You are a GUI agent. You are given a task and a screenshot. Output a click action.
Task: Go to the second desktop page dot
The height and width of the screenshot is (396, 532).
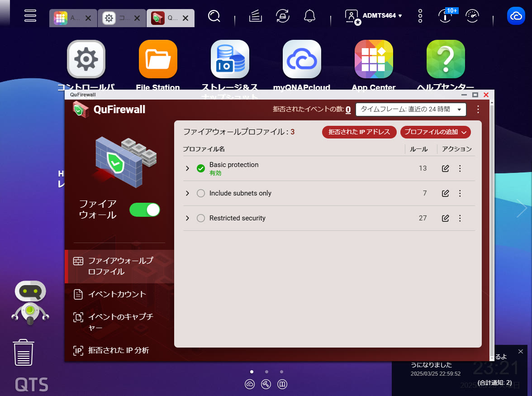(267, 372)
